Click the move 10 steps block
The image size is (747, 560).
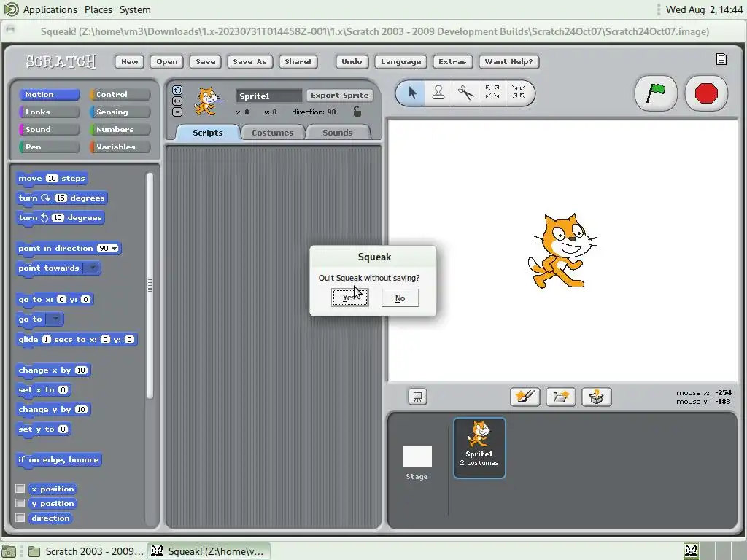(52, 178)
